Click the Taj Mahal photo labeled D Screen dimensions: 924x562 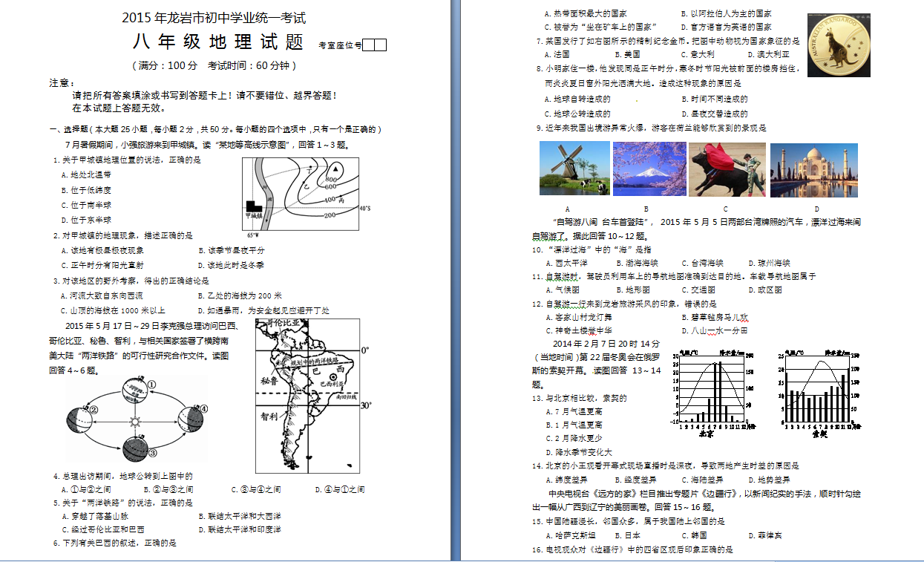[x=813, y=169]
